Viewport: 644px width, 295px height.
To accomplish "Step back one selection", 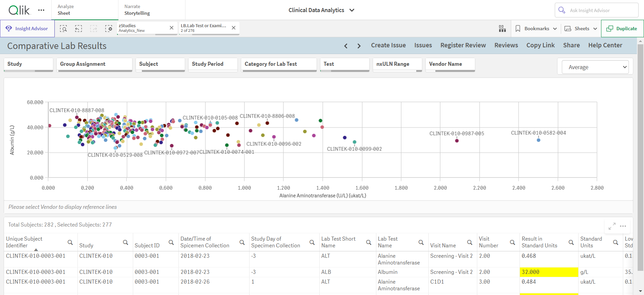I will point(78,29).
